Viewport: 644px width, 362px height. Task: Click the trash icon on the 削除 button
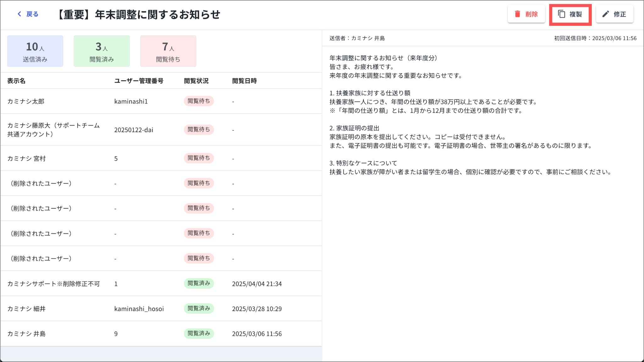tap(517, 14)
